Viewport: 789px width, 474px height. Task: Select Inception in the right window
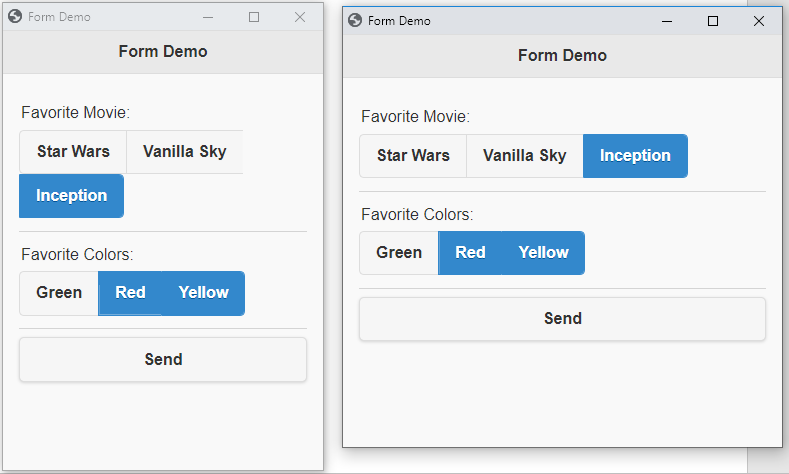click(x=635, y=156)
